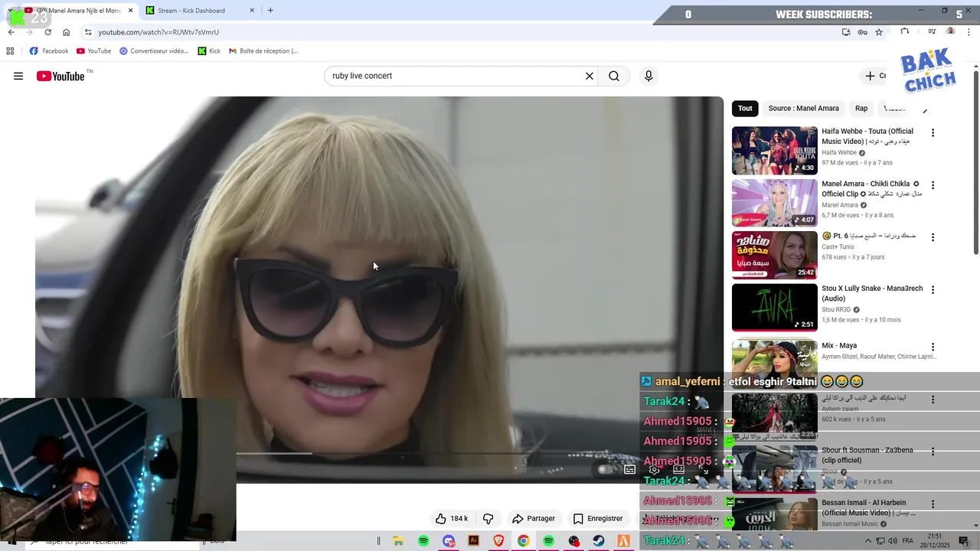The image size is (980, 551).
Task: Open the YouTube hamburger guide menu
Action: [x=18, y=76]
